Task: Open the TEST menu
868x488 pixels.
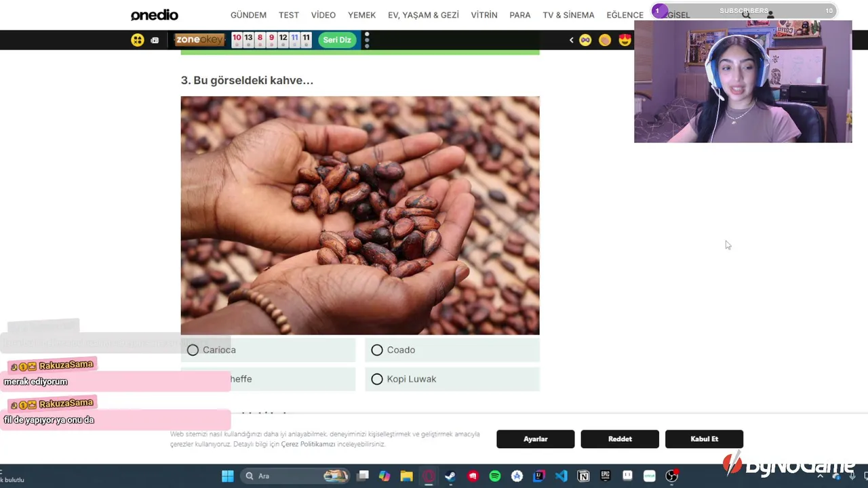Action: point(289,15)
